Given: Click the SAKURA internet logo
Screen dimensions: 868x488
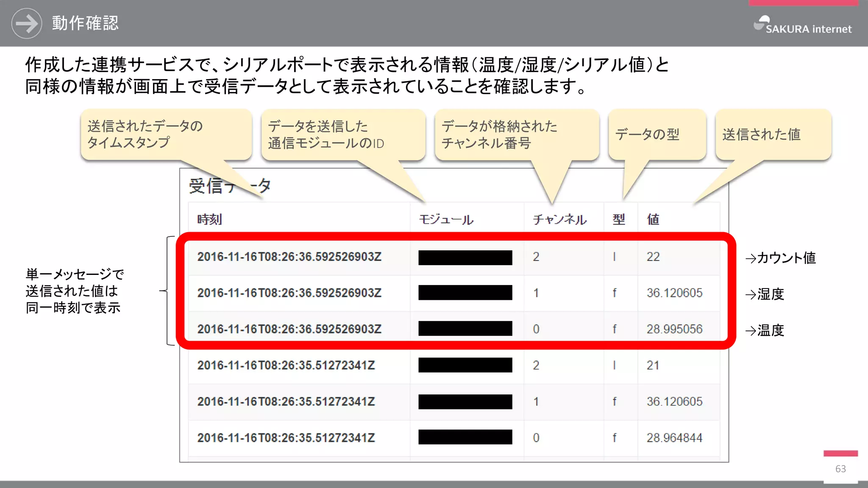Looking at the screenshot, I should click(x=802, y=25).
